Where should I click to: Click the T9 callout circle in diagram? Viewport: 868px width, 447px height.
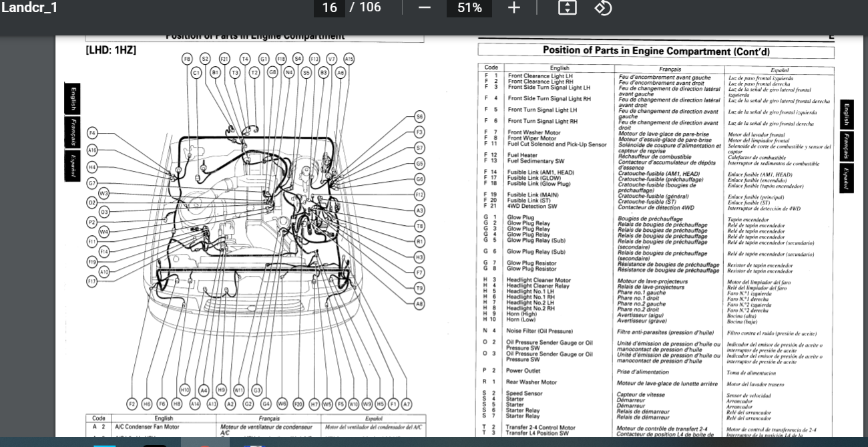pos(419,288)
